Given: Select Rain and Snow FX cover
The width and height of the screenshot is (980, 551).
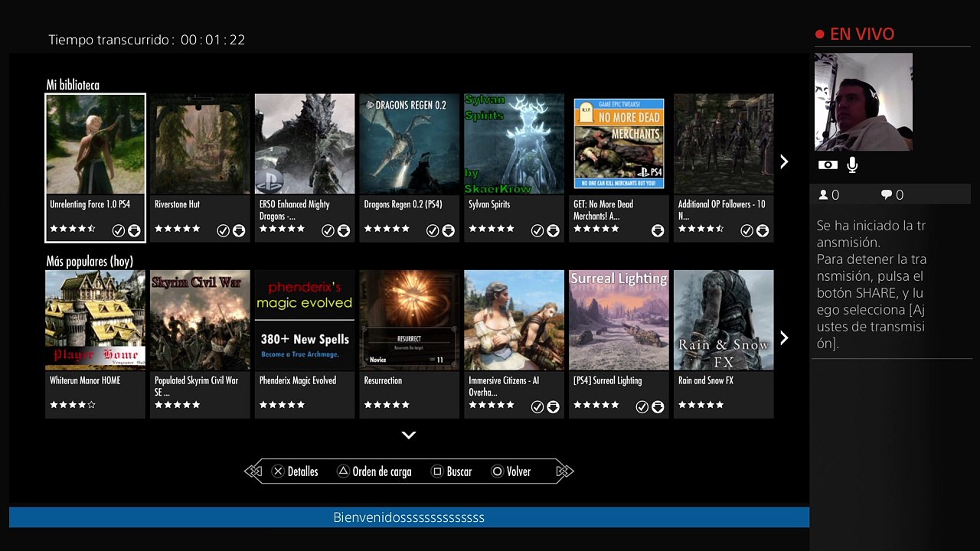Looking at the screenshot, I should click(x=724, y=320).
